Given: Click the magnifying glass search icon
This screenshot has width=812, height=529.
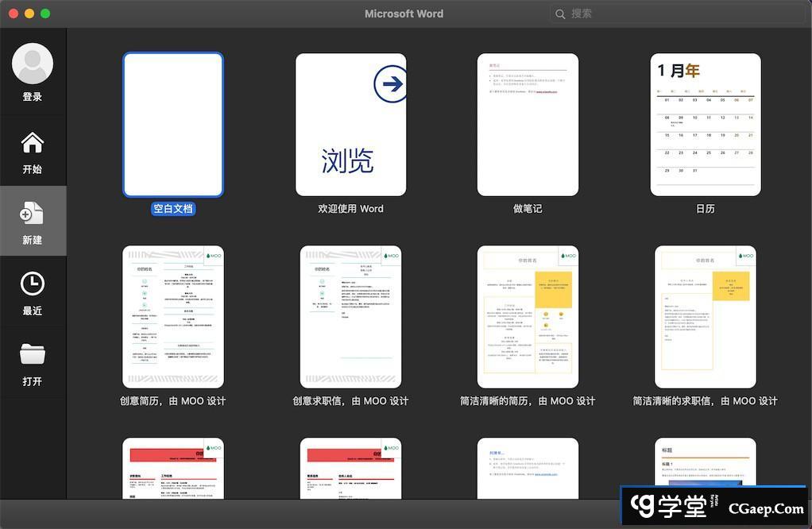Looking at the screenshot, I should 561,14.
